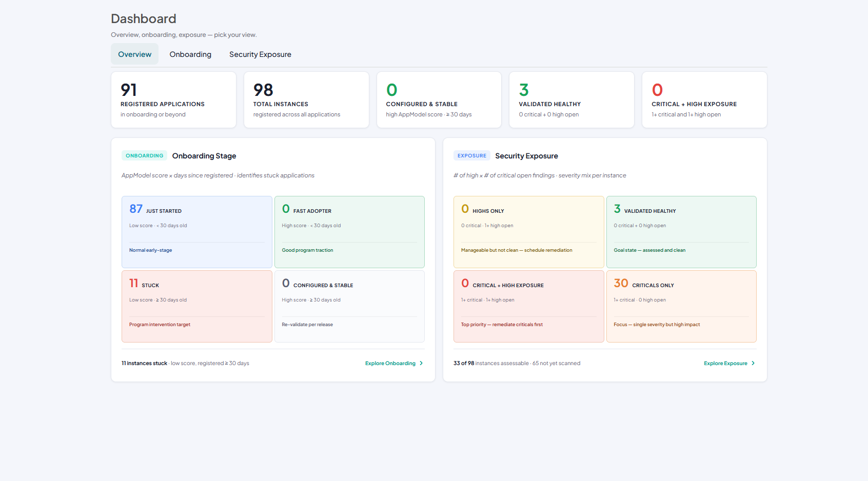Click 'Manageable but not clean' remediation note
This screenshot has width=868, height=481.
click(517, 250)
